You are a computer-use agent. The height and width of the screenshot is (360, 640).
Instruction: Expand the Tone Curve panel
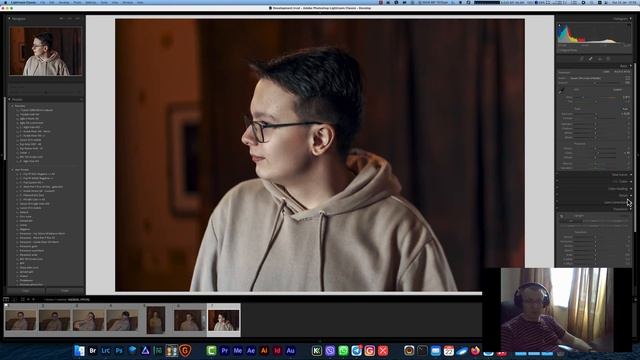tap(631, 175)
